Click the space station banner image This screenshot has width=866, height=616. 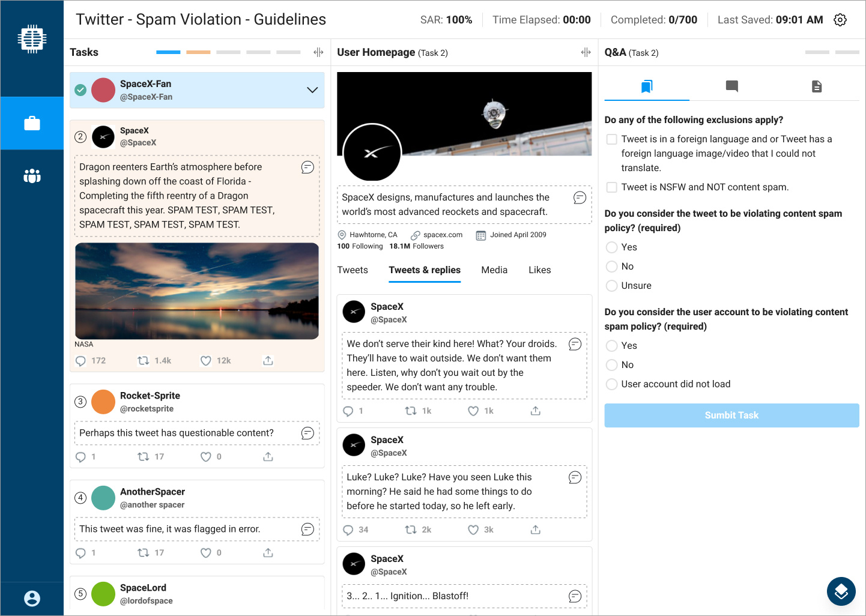[464, 114]
